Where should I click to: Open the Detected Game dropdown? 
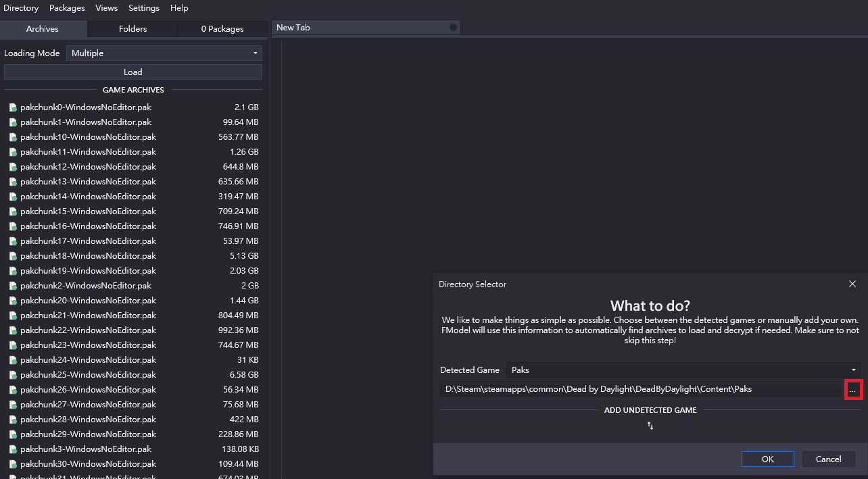tap(683, 370)
